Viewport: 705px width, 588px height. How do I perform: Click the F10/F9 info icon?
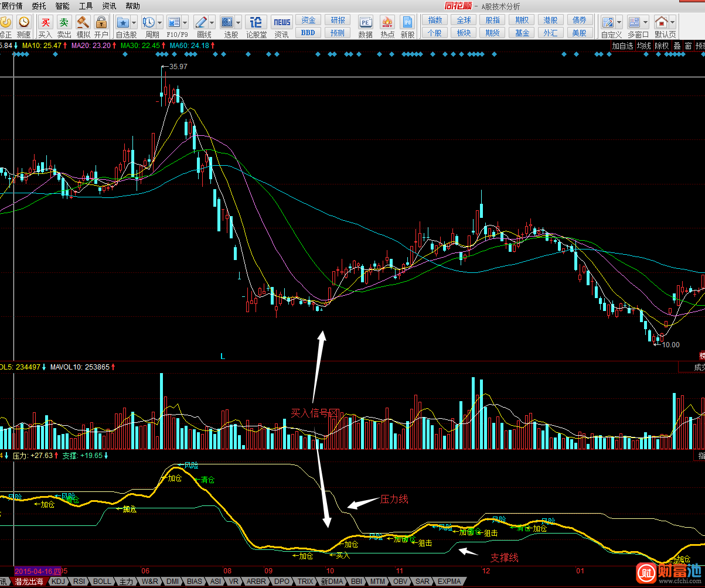[173, 22]
